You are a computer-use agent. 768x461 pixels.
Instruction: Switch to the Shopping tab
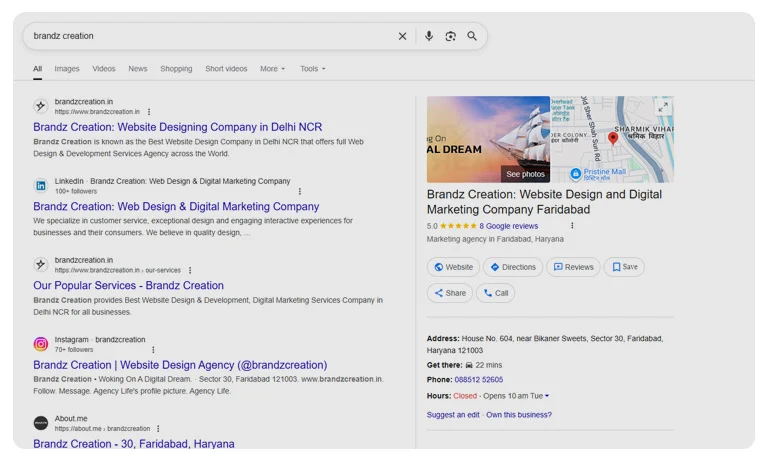pos(176,69)
